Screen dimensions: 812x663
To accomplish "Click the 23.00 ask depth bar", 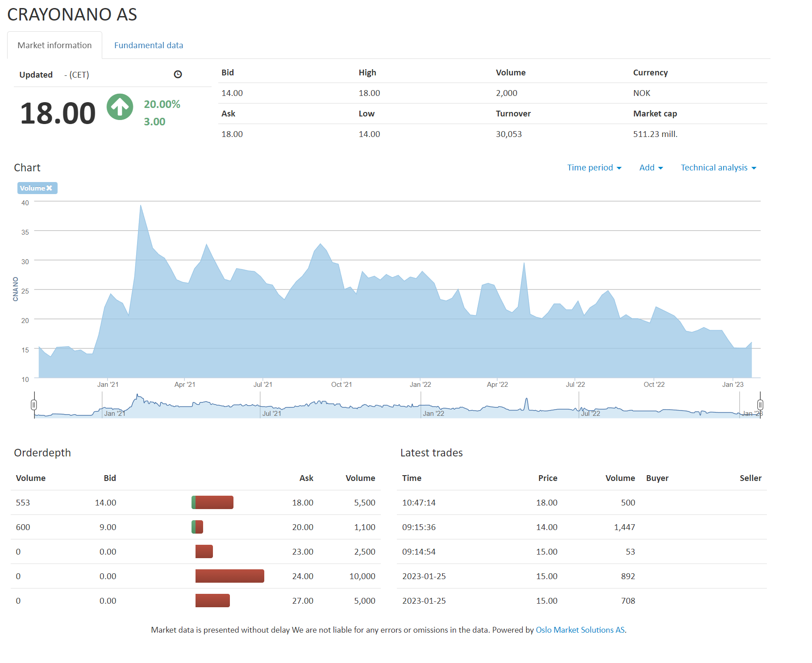I will tap(204, 551).
